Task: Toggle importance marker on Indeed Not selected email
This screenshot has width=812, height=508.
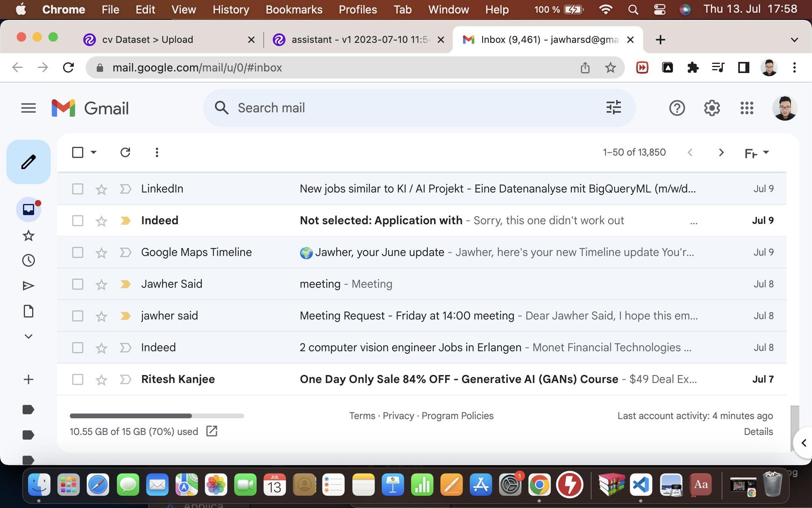Action: 125,221
